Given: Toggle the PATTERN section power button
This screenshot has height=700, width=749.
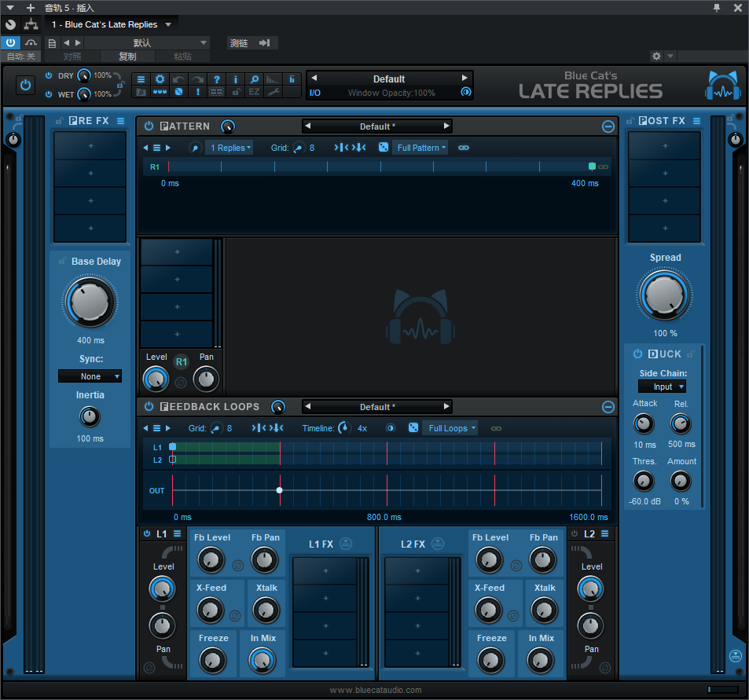Looking at the screenshot, I should click(149, 126).
